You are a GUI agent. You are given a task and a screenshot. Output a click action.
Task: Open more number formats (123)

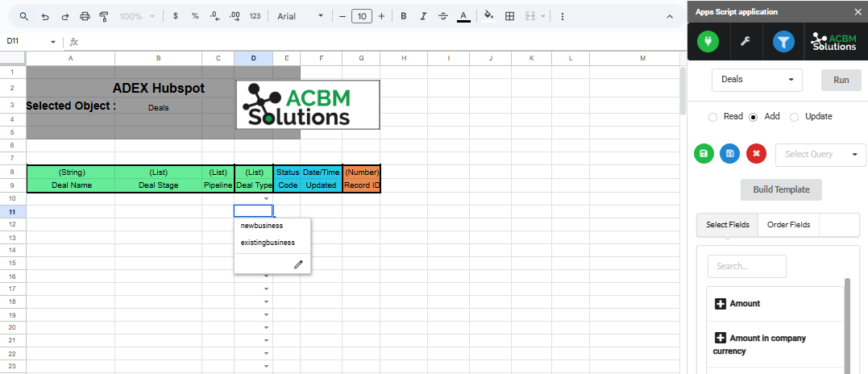[255, 17]
